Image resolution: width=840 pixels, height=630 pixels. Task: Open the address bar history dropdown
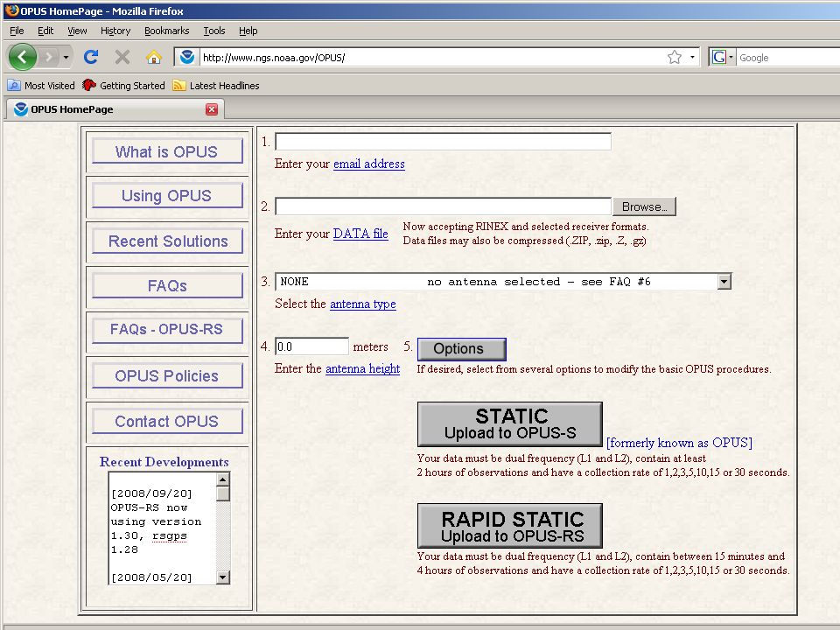(x=692, y=58)
